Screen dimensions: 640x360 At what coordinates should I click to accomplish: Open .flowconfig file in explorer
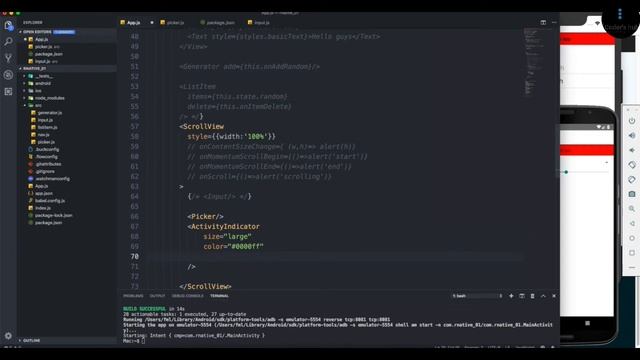tap(46, 157)
